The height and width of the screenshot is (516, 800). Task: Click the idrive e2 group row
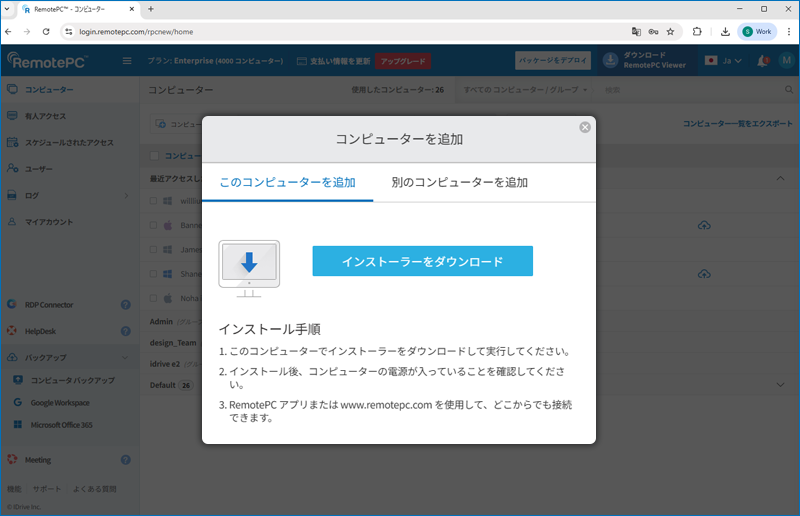point(469,364)
